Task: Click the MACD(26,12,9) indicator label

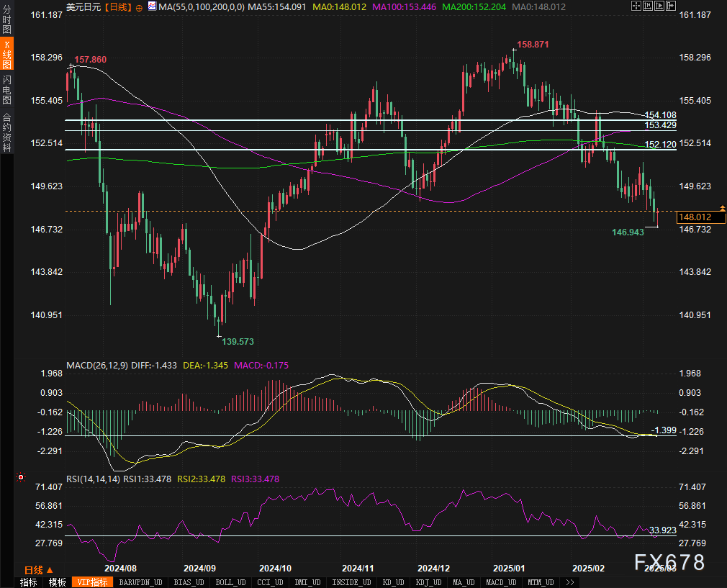Action: coord(96,366)
